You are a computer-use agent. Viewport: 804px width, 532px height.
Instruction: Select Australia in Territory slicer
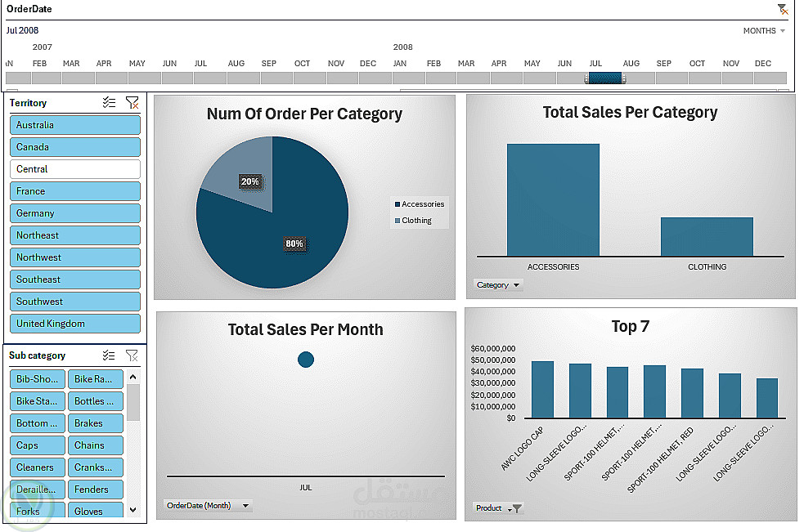click(x=75, y=125)
